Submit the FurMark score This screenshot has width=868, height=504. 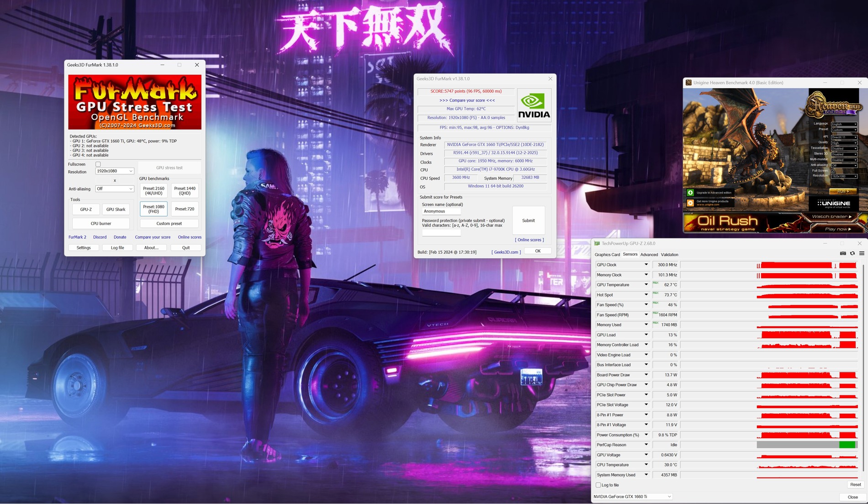coord(529,220)
